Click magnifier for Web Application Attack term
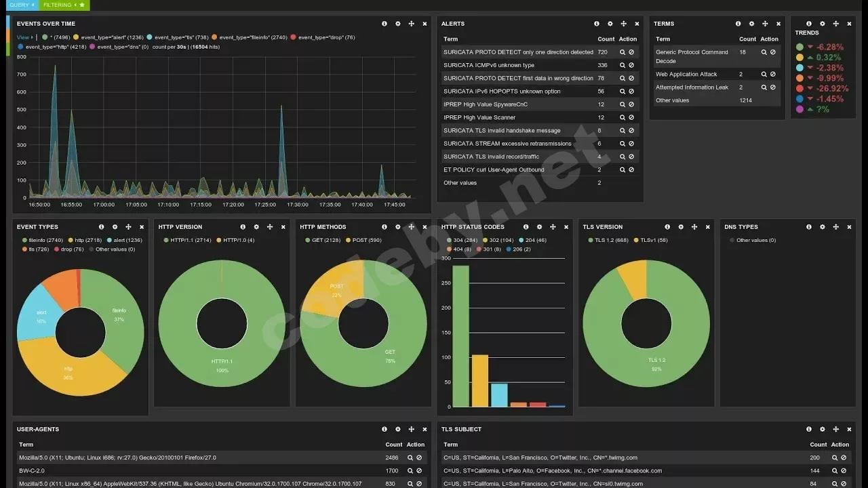Image resolution: width=868 pixels, height=488 pixels. (x=764, y=75)
